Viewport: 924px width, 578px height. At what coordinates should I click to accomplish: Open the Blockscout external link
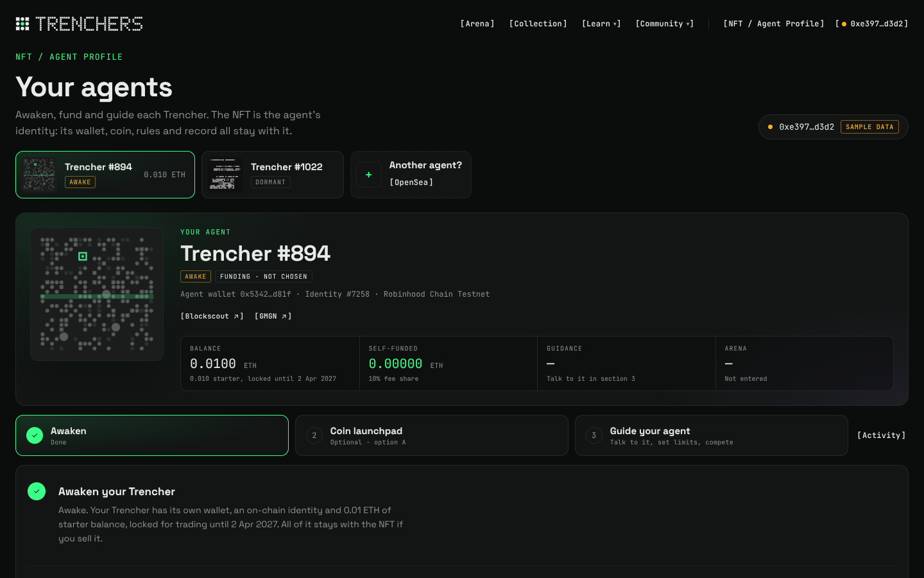click(x=212, y=316)
